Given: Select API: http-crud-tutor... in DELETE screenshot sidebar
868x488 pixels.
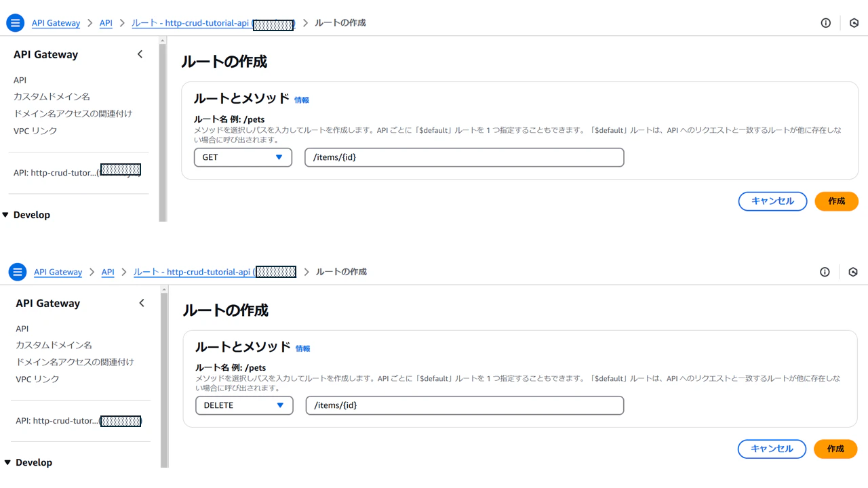Looking at the screenshot, I should (79, 421).
